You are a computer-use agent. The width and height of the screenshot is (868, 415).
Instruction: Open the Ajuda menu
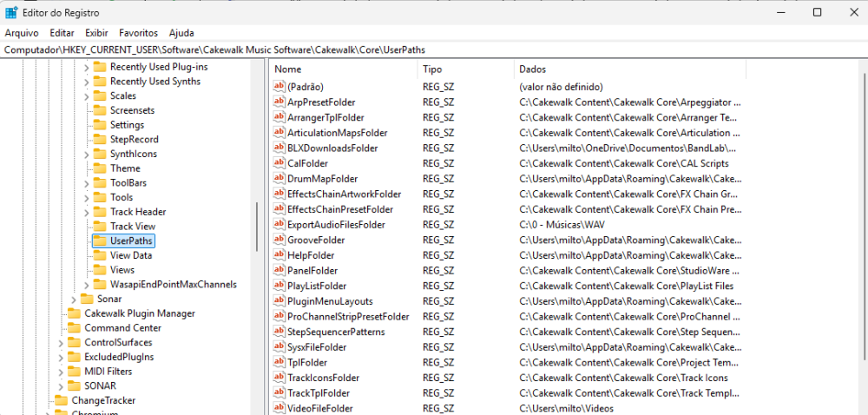pyautogui.click(x=181, y=33)
